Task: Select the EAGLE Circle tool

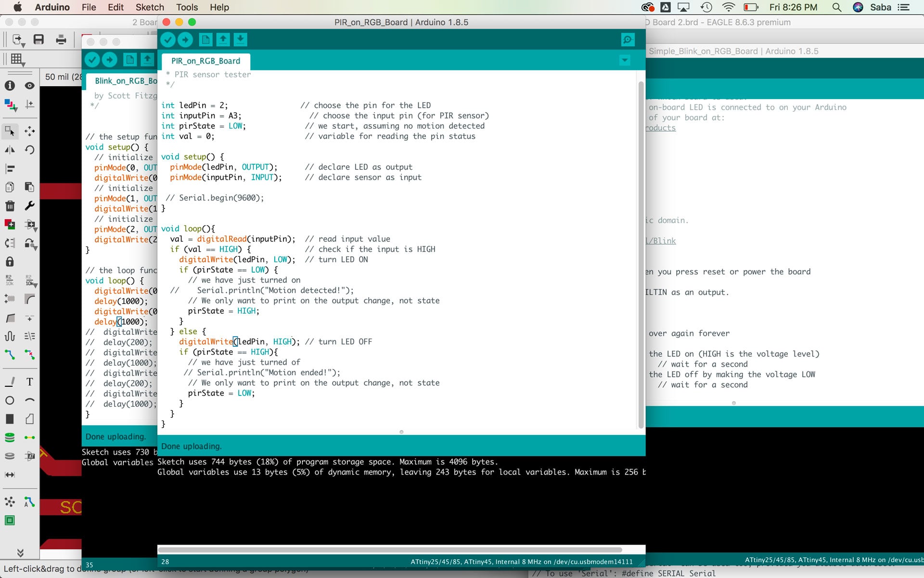Action: tap(10, 401)
